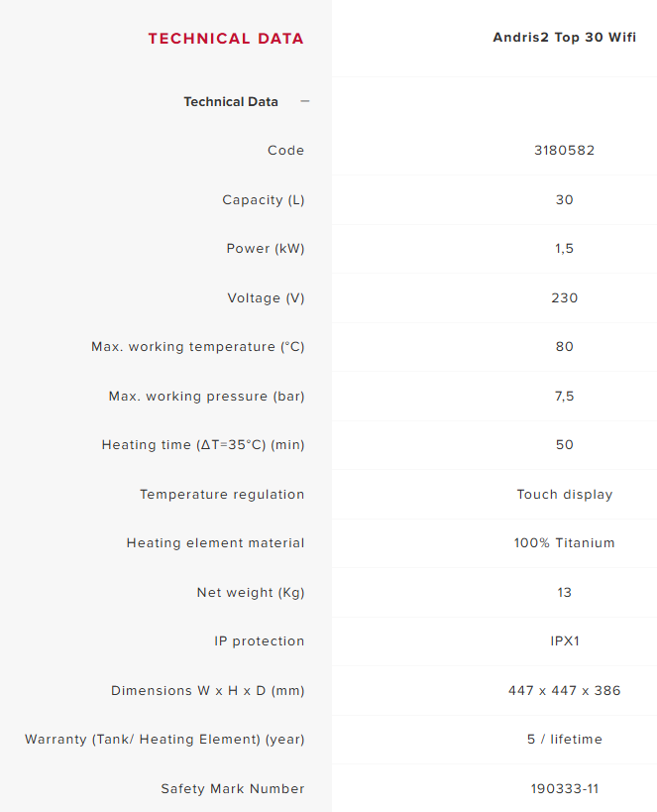This screenshot has height=812, width=657.
Task: Click the voltage value 230
Action: 564,297
